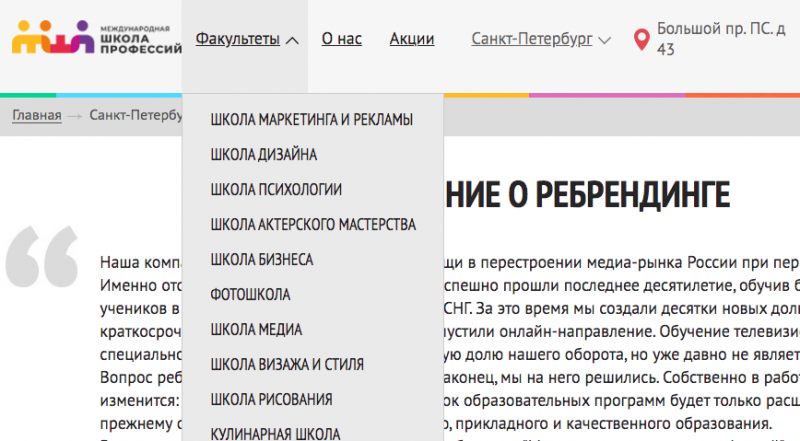The height and width of the screenshot is (441, 800).
Task: Select Школа бизнеса menu item
Action: (x=262, y=259)
